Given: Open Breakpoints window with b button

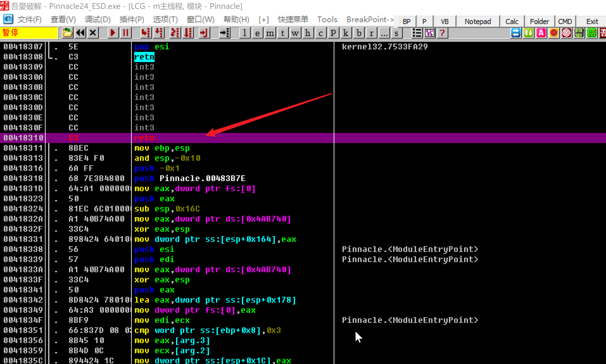Looking at the screenshot, I should coord(359,33).
